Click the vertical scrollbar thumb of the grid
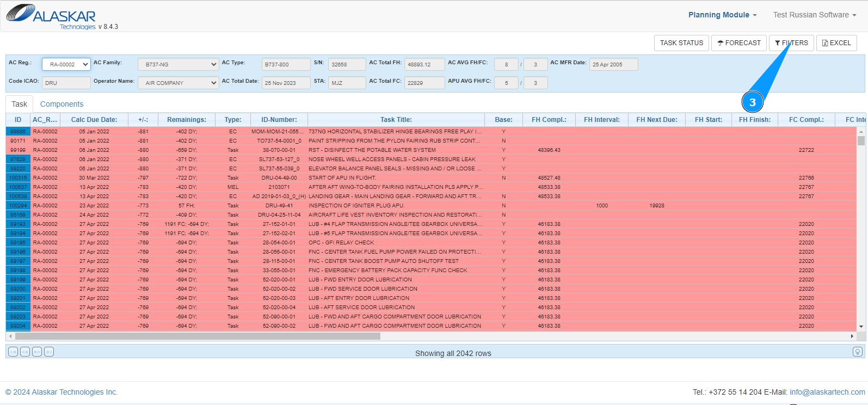 pos(861,140)
